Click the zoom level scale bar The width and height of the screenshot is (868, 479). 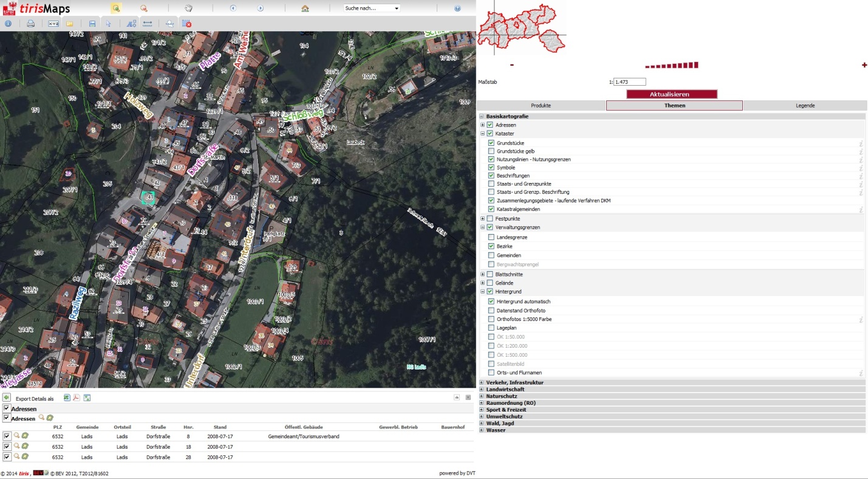tap(672, 65)
